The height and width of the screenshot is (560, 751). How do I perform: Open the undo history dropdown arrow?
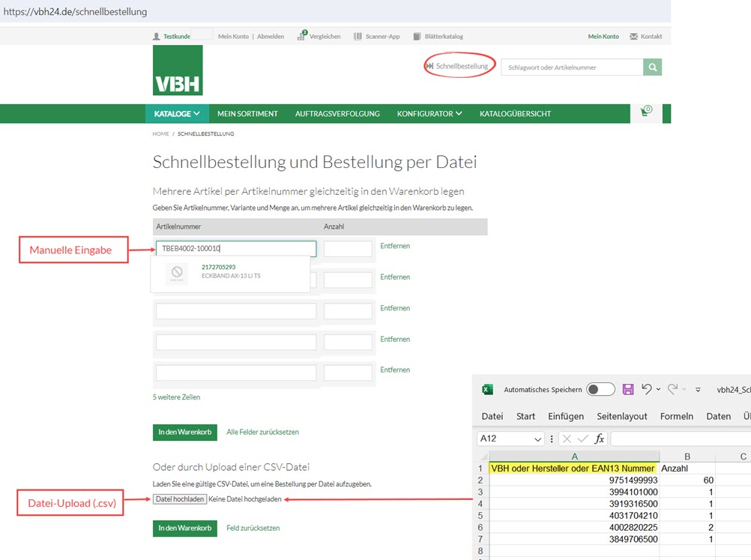pyautogui.click(x=659, y=390)
